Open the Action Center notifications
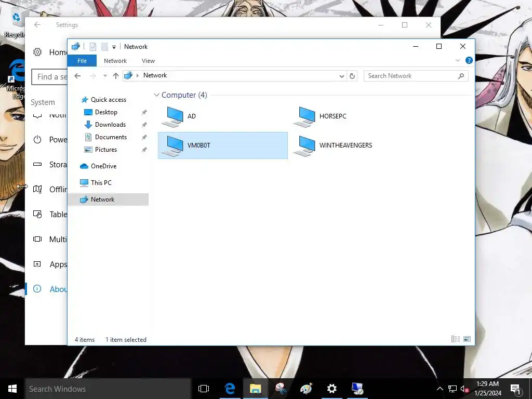The width and height of the screenshot is (532, 399). pyautogui.click(x=516, y=389)
